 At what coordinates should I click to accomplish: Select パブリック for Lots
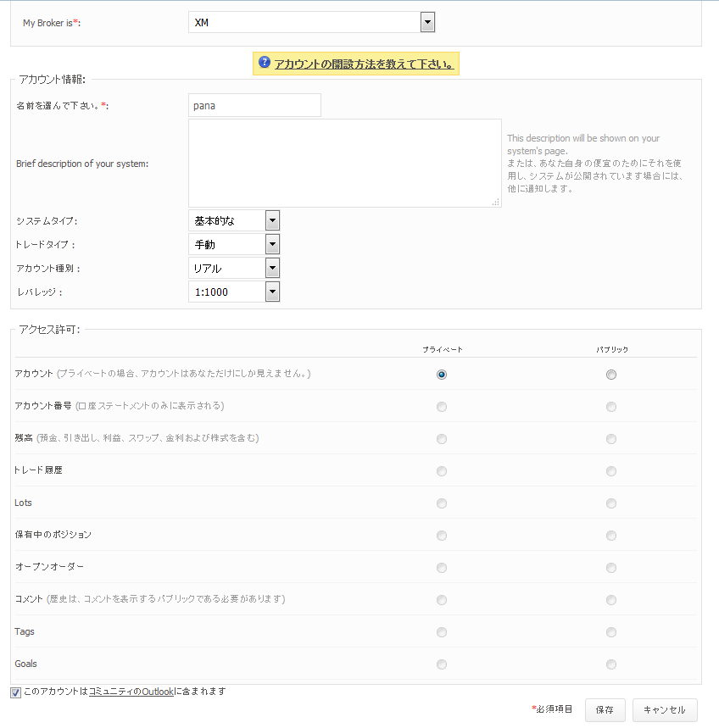611,503
